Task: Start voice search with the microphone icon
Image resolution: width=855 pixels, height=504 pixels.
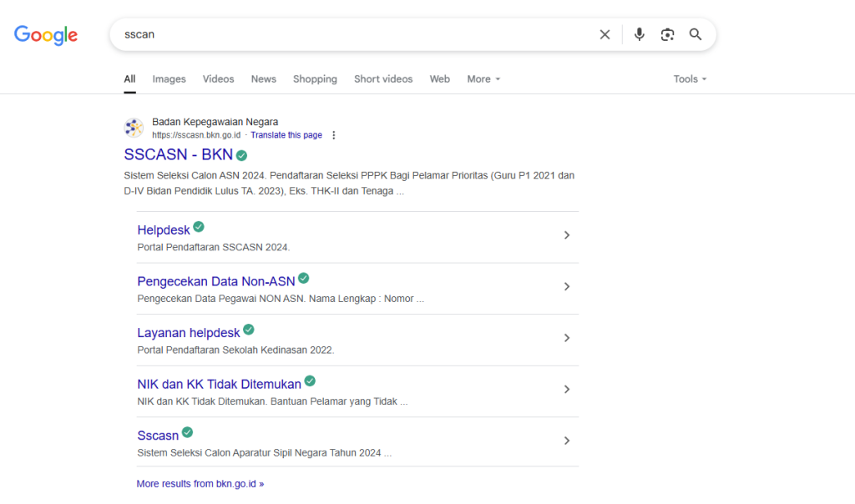Action: 639,34
